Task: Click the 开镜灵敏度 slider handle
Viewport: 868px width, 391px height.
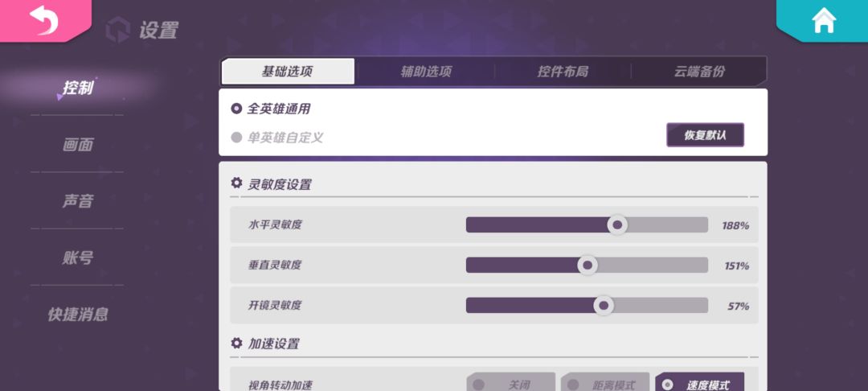Action: pyautogui.click(x=604, y=306)
